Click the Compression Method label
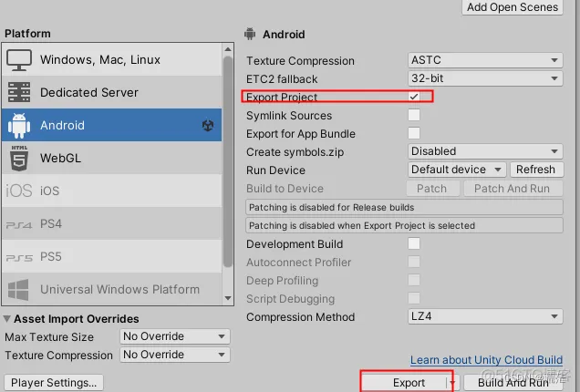This screenshot has height=392, width=580. pos(300,317)
